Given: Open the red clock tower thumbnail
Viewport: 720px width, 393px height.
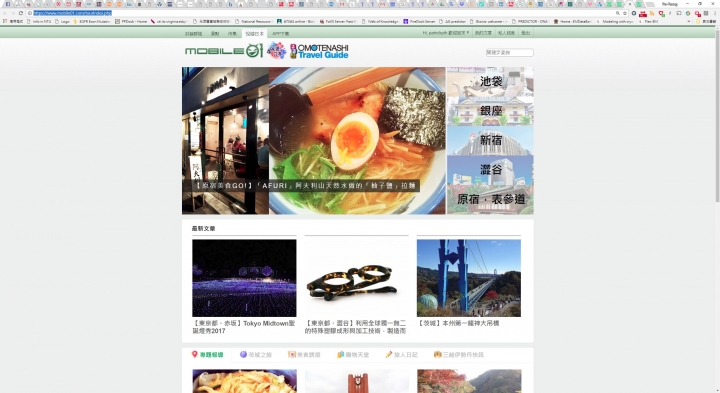Looking at the screenshot, I should coord(357,381).
